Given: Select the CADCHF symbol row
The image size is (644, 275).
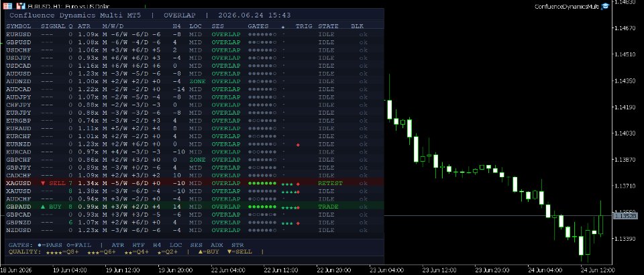Looking at the screenshot, I should coord(195,176).
